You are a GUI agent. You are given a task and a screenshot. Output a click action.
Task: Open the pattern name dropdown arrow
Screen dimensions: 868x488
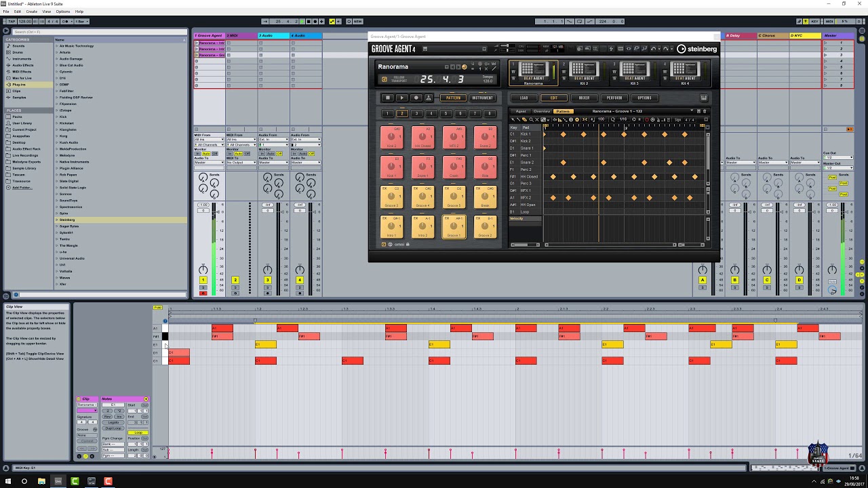[692, 110]
